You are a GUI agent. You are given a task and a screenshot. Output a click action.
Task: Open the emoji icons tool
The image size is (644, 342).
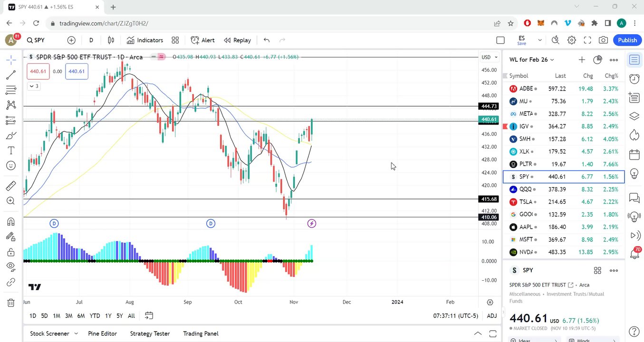[x=11, y=165]
